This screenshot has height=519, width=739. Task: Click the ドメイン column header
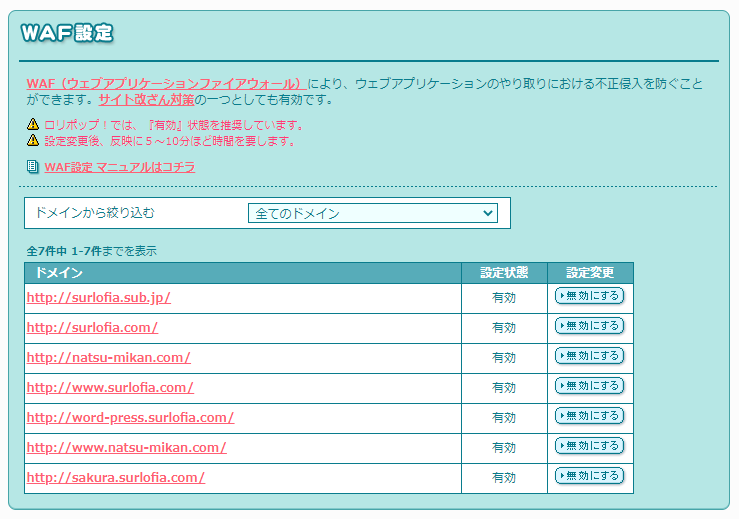click(x=58, y=273)
